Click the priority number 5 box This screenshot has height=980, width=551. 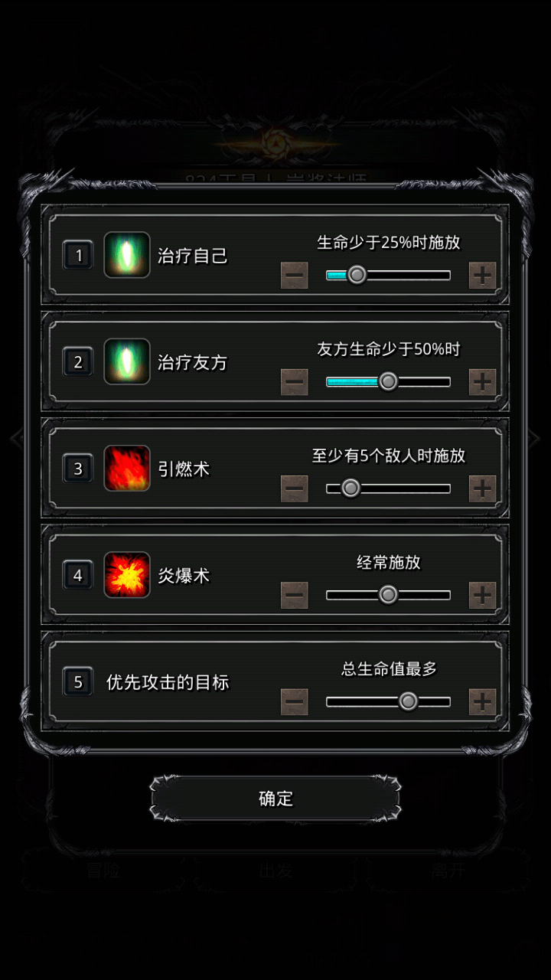[78, 681]
